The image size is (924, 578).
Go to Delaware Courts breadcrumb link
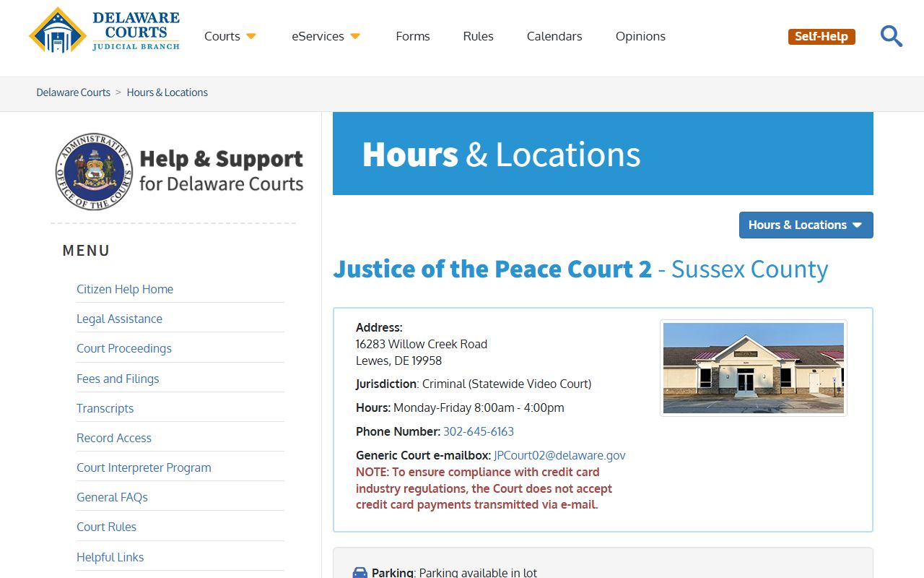[x=74, y=92]
